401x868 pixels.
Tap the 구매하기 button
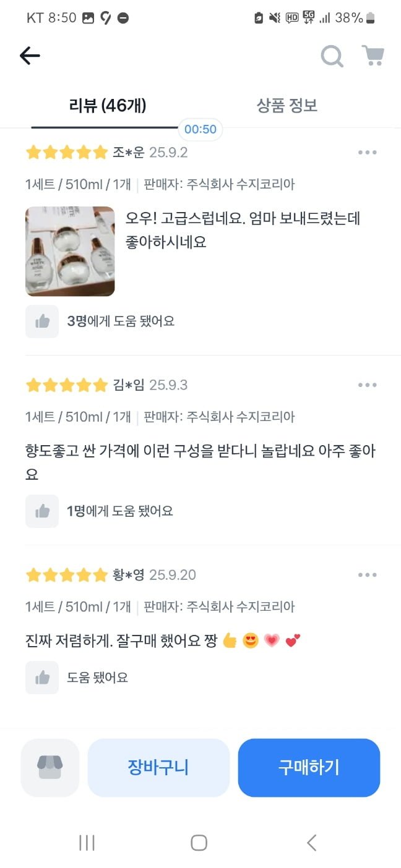pos(309,767)
